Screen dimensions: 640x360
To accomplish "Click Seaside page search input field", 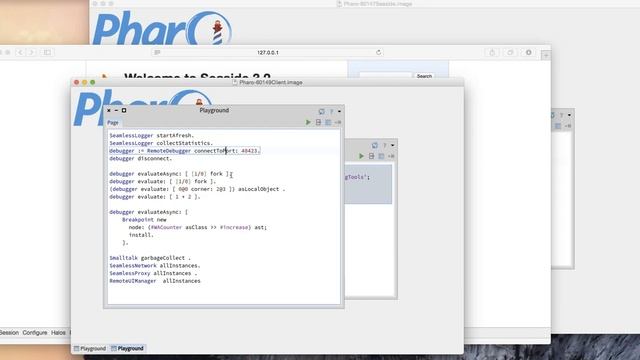I will [x=385, y=76].
